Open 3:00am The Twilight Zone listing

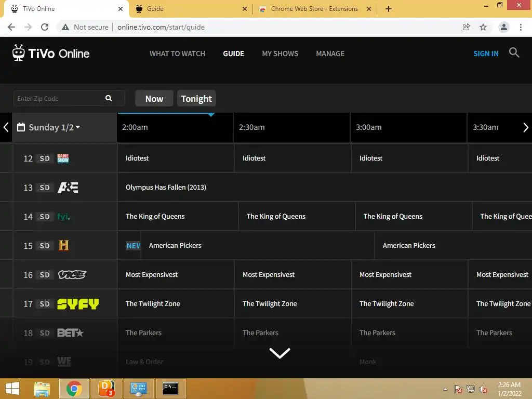click(409, 303)
